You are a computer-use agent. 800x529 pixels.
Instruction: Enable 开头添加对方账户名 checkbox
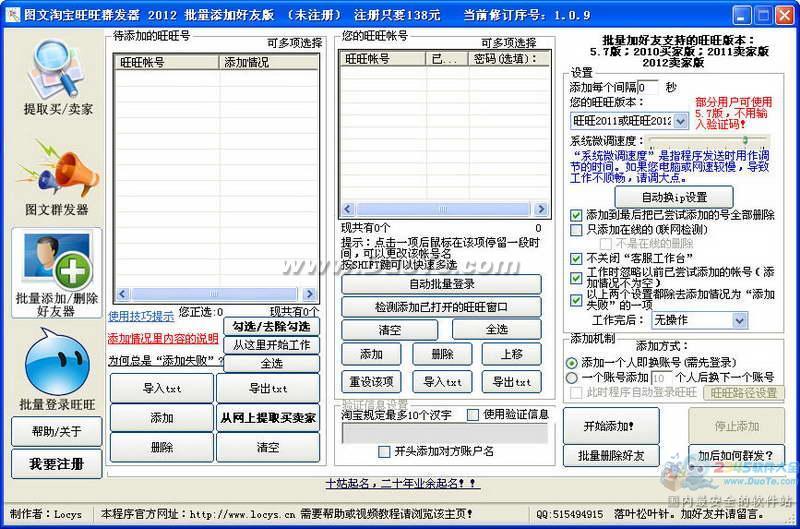pyautogui.click(x=384, y=451)
